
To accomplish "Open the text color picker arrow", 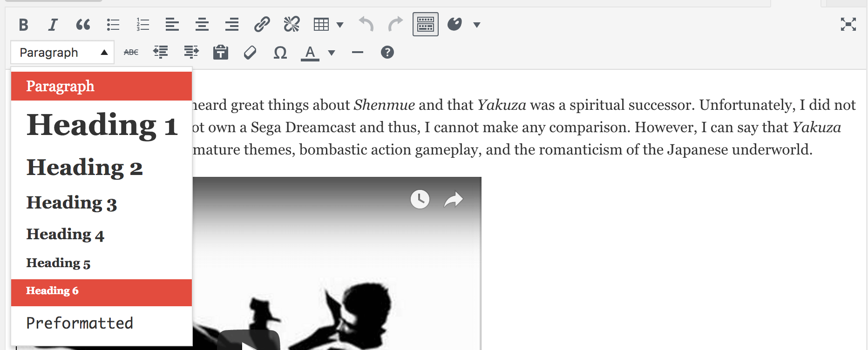I will (332, 53).
